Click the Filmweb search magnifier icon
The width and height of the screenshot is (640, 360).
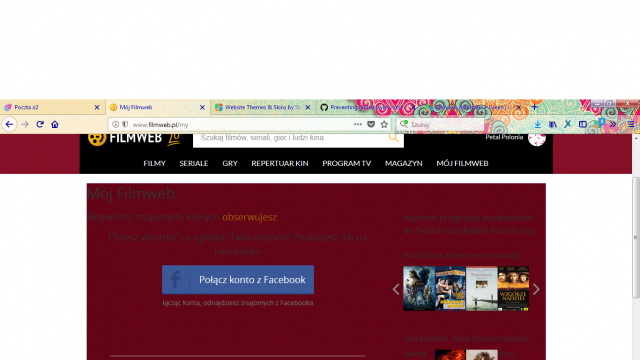pos(393,138)
